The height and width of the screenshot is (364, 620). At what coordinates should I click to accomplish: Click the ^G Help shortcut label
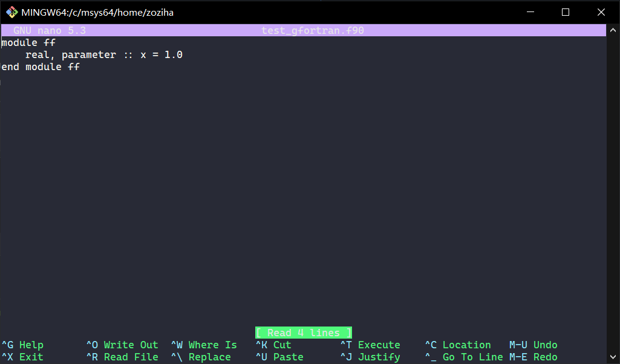(x=22, y=345)
